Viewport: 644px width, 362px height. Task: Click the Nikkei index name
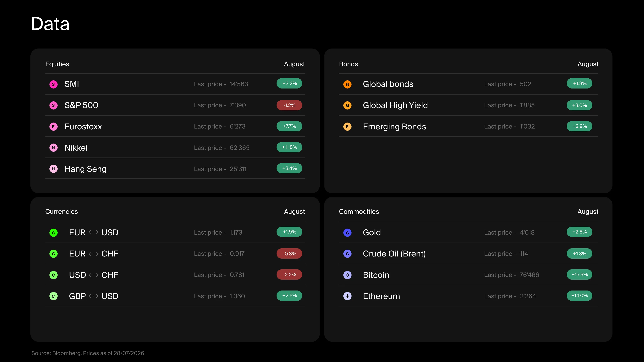click(76, 148)
